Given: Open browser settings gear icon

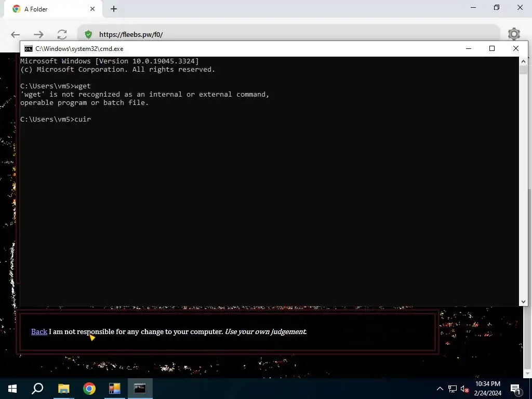Looking at the screenshot, I should (514, 34).
